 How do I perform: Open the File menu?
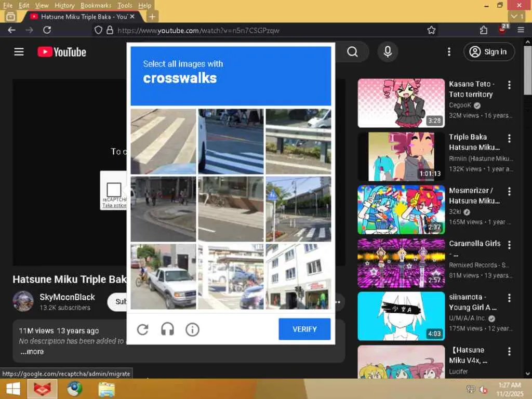[7, 5]
